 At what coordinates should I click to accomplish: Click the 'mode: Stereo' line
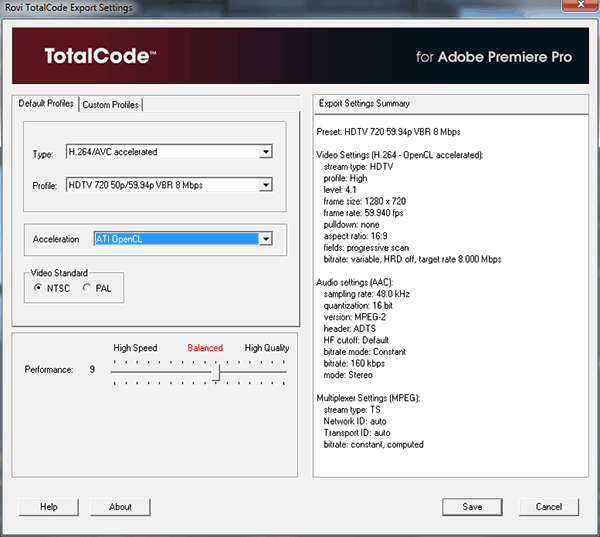pos(348,375)
